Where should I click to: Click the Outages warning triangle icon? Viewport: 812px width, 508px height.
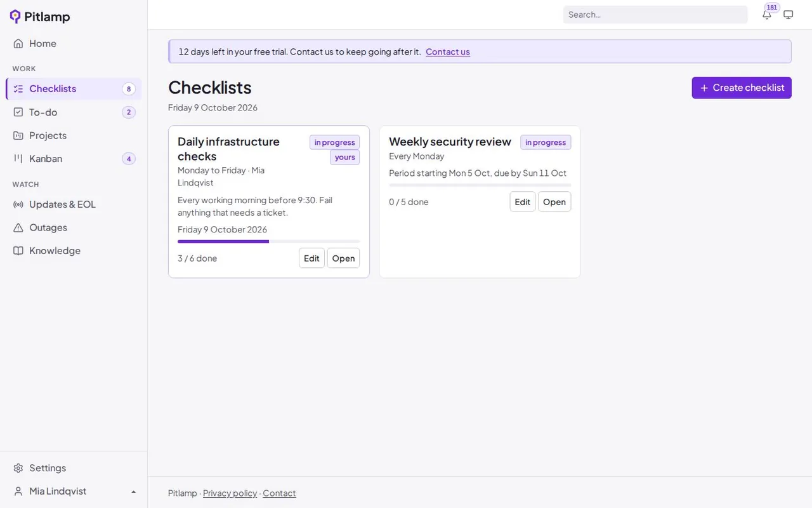click(x=18, y=227)
